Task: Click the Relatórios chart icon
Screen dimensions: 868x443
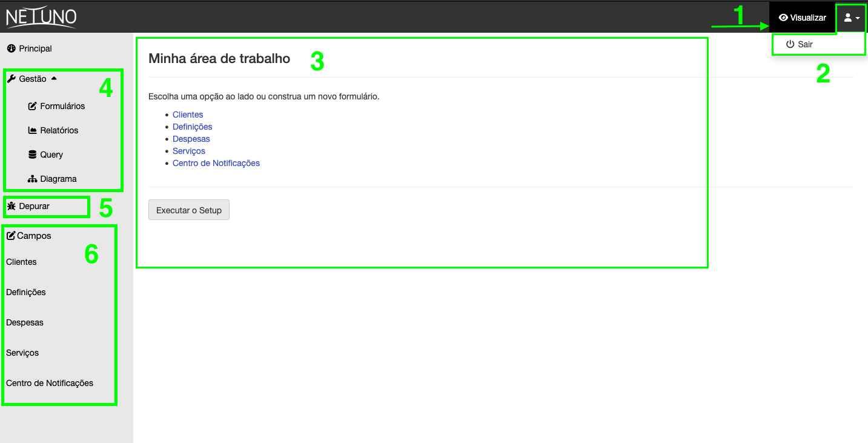Action: pyautogui.click(x=33, y=130)
